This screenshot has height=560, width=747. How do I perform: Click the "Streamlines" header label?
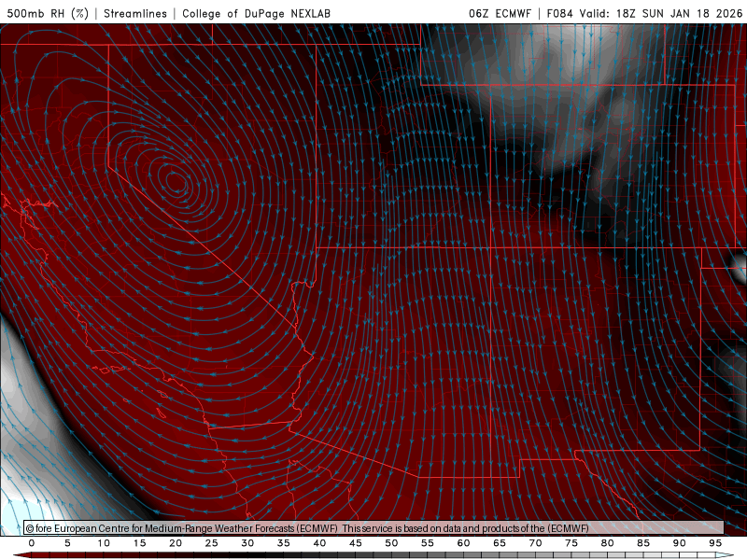coord(135,13)
